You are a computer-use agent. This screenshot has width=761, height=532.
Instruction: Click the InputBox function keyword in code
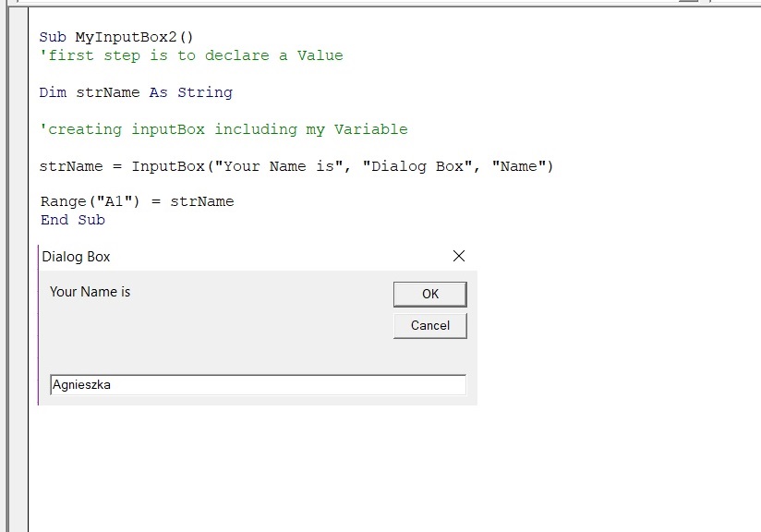[x=167, y=166]
